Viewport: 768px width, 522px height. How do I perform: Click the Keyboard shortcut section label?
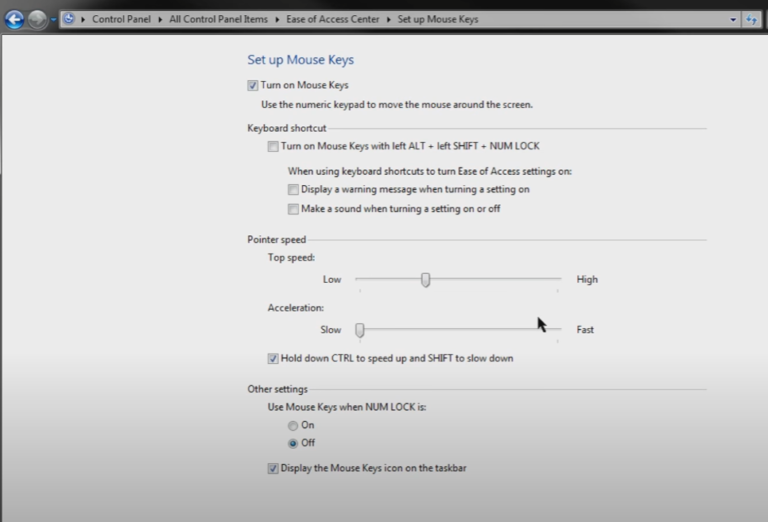(287, 128)
